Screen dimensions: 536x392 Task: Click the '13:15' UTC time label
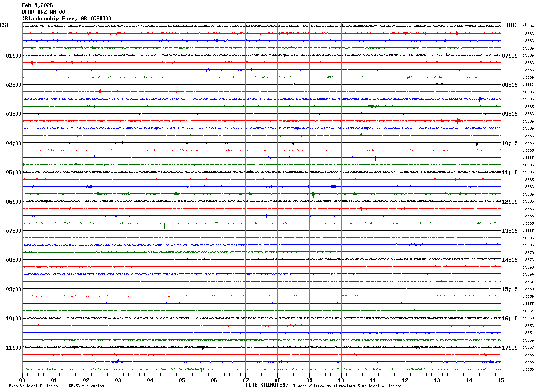[x=510, y=231]
